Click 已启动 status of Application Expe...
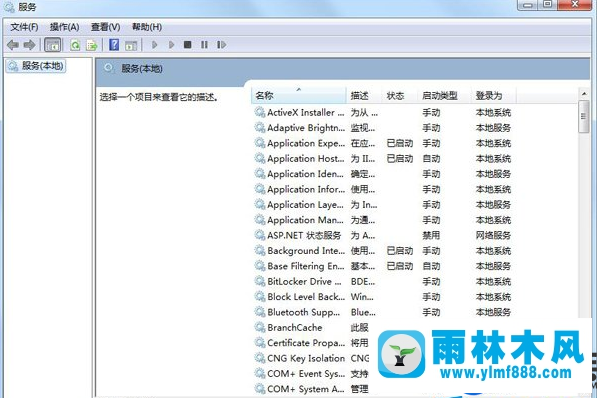Image resolution: width=597 pixels, height=398 pixels. coord(400,143)
